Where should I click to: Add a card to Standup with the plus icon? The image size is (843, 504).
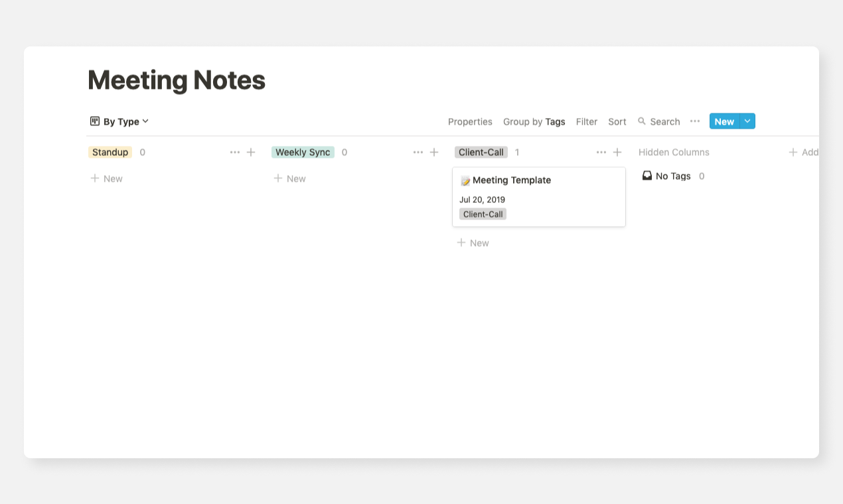pyautogui.click(x=251, y=152)
